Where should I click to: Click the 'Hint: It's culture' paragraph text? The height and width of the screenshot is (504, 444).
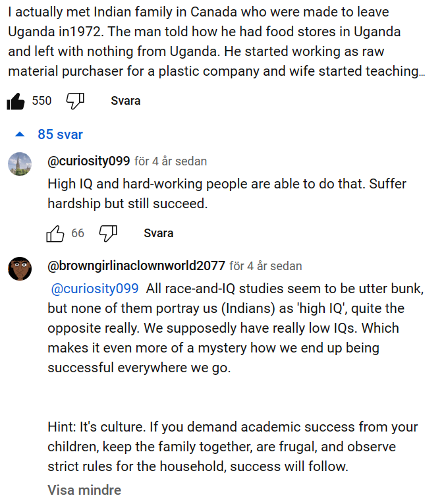tap(233, 447)
